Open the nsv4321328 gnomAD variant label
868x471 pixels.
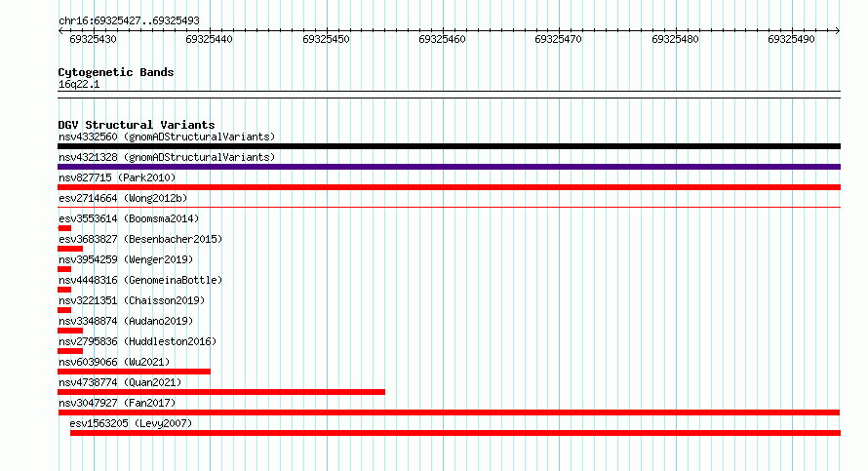click(167, 157)
